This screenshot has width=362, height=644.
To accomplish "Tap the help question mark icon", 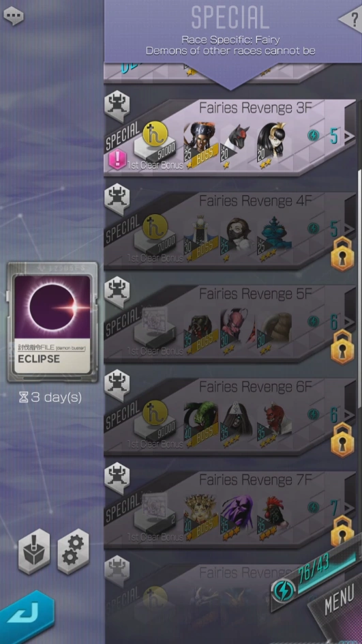I will (351, 19).
